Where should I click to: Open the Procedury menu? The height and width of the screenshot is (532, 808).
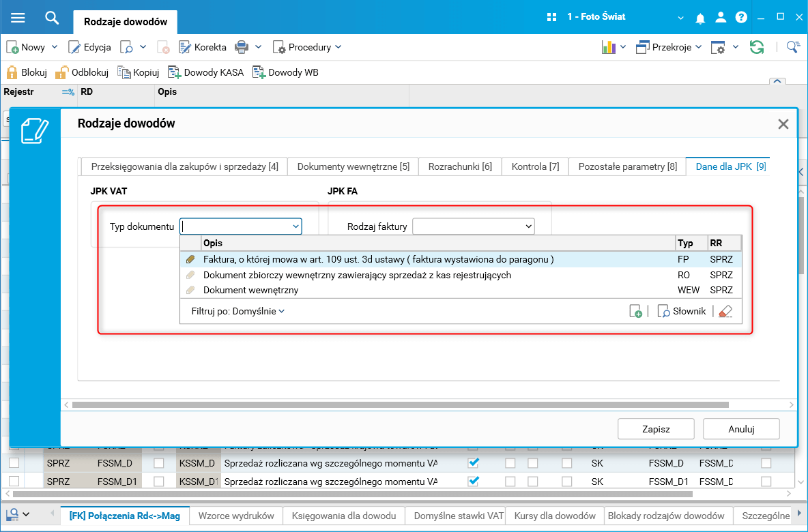click(x=307, y=47)
